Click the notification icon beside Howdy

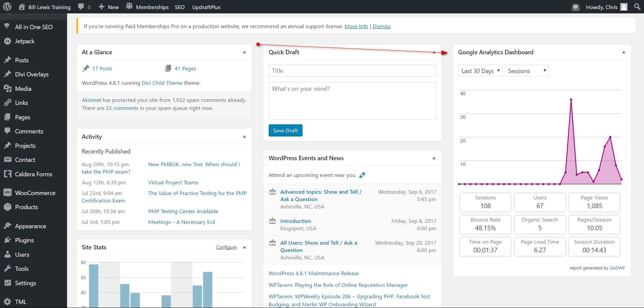(x=576, y=7)
